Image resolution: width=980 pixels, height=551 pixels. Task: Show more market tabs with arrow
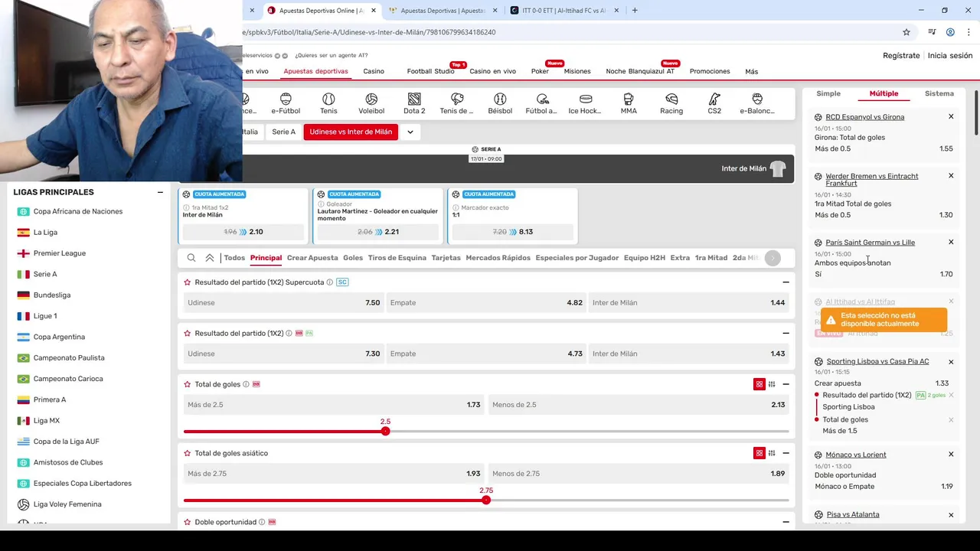pyautogui.click(x=773, y=258)
